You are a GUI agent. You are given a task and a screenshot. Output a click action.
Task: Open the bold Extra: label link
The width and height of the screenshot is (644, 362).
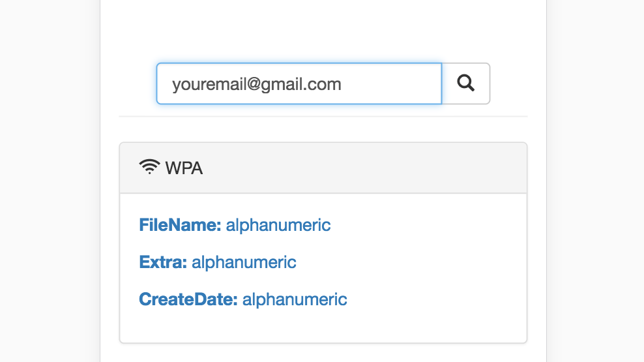point(163,262)
